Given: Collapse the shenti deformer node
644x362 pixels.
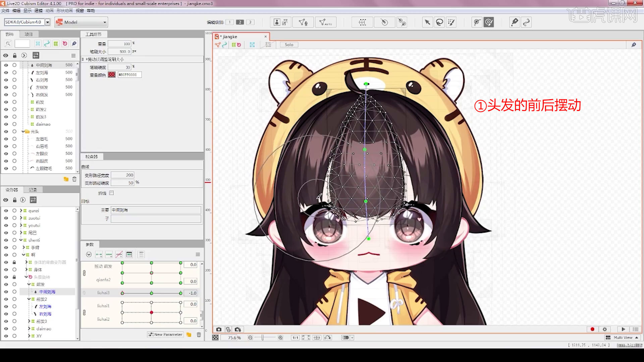Looking at the screenshot, I should [21, 240].
